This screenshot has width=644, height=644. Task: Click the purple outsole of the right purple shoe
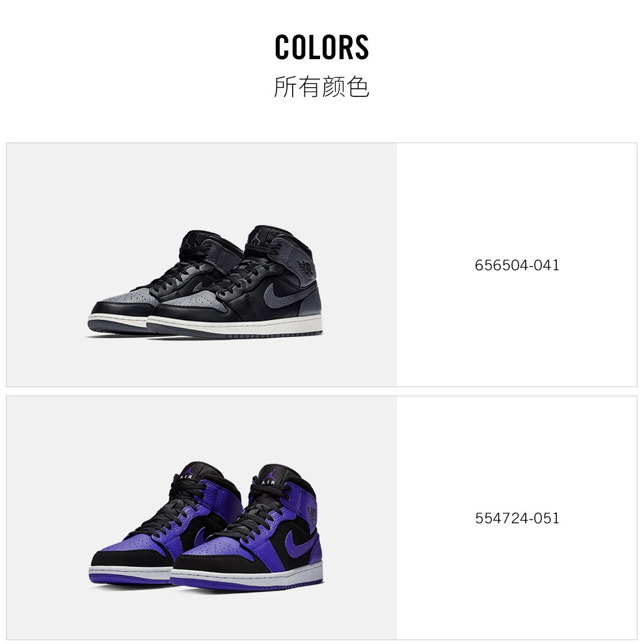(247, 583)
